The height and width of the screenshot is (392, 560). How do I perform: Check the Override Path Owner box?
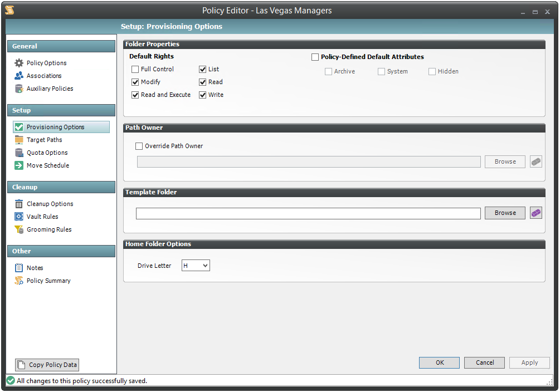(139, 146)
